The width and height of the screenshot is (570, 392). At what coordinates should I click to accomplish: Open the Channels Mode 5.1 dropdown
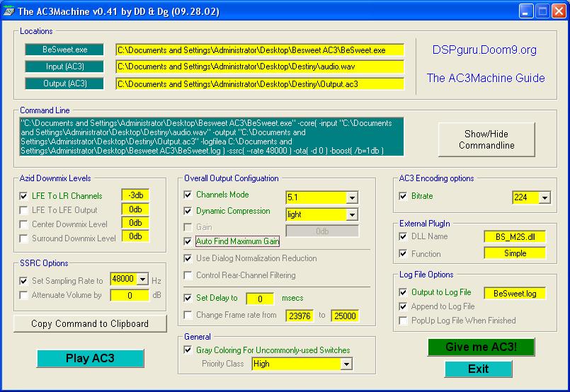click(352, 197)
